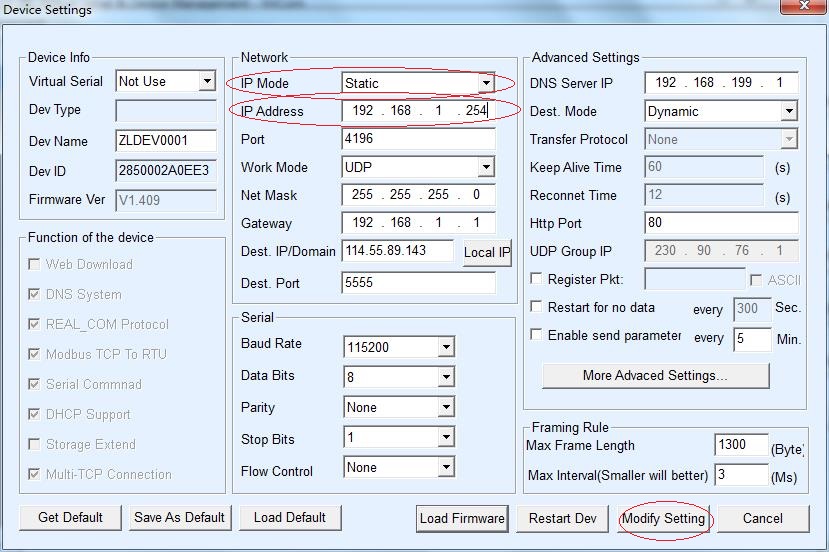This screenshot has height=552, width=829.
Task: Click the Modify Setting button
Action: pyautogui.click(x=663, y=518)
